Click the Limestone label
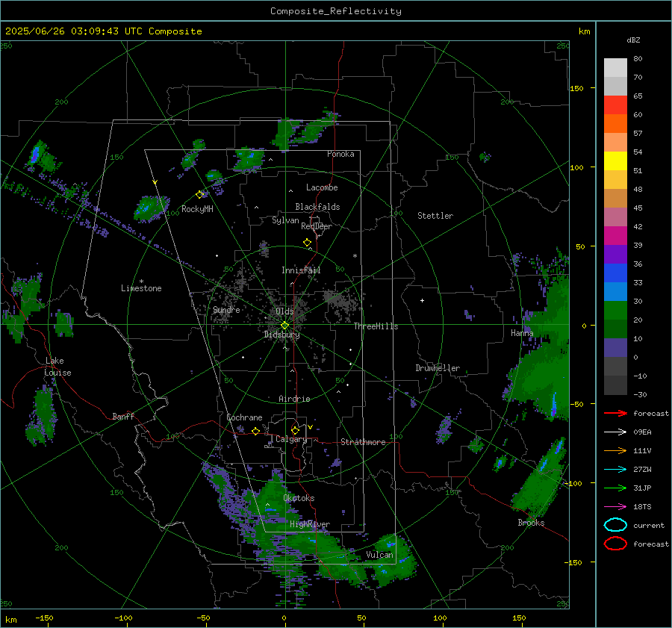The height and width of the screenshot is (628, 672). pos(141,288)
